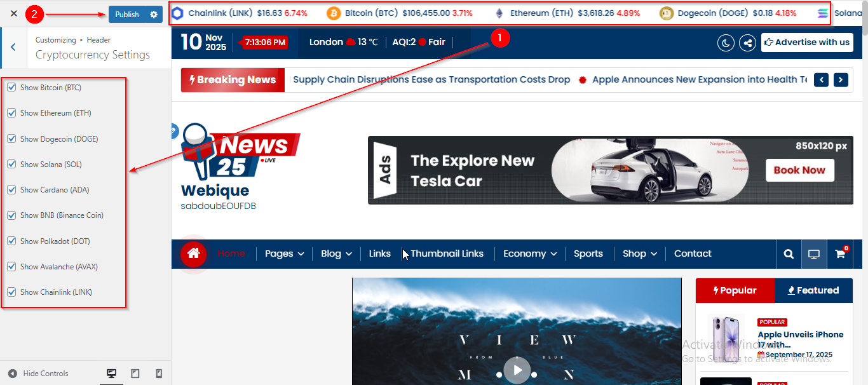Expand the Pages dropdown menu
Image resolution: width=868 pixels, height=385 pixels.
284,253
